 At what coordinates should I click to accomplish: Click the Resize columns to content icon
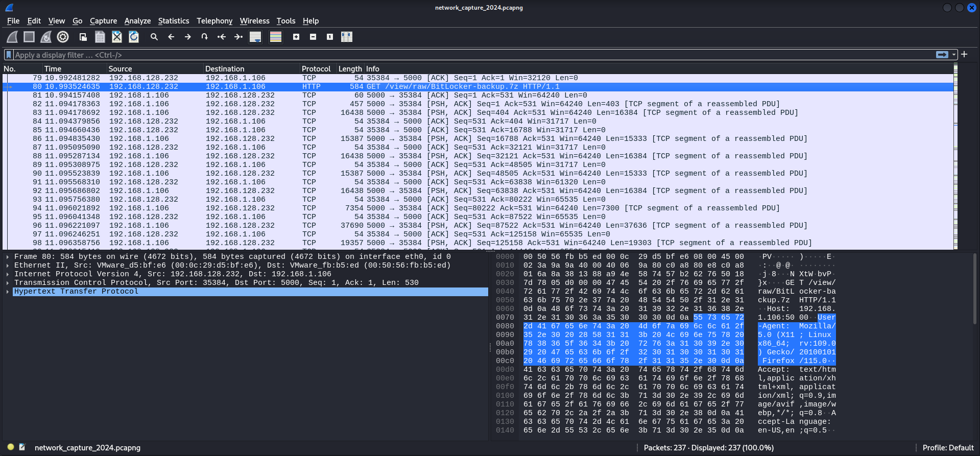pos(347,37)
